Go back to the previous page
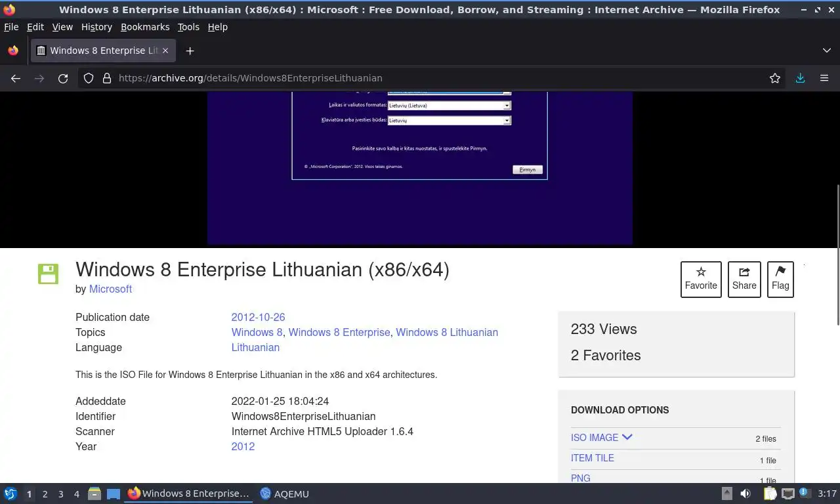This screenshot has width=840, height=504. point(16,78)
